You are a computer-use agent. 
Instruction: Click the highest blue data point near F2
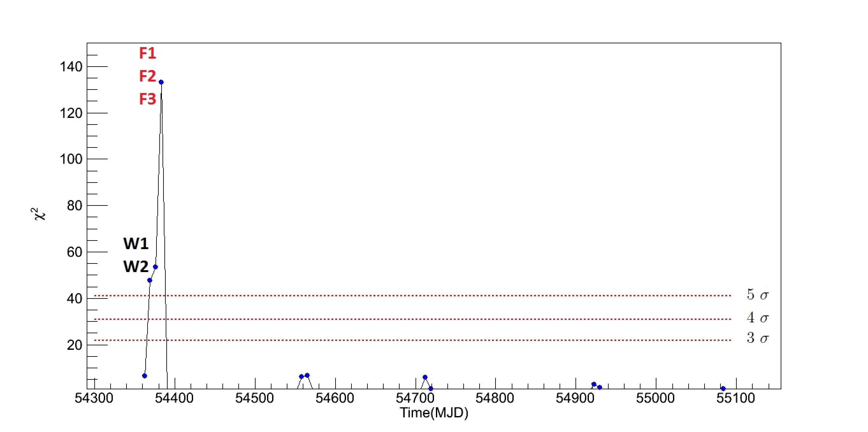tap(161, 82)
